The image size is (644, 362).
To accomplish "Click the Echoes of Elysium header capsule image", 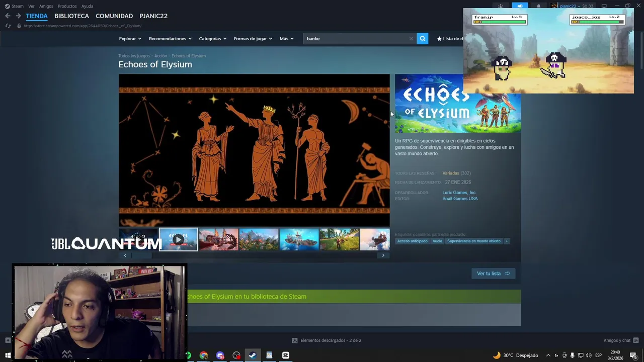I will (458, 104).
